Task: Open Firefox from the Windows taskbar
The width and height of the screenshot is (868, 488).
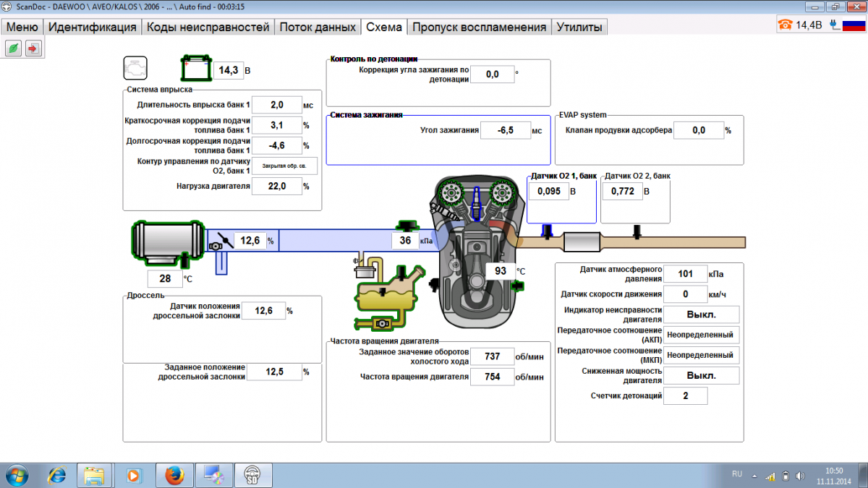Action: tap(173, 475)
